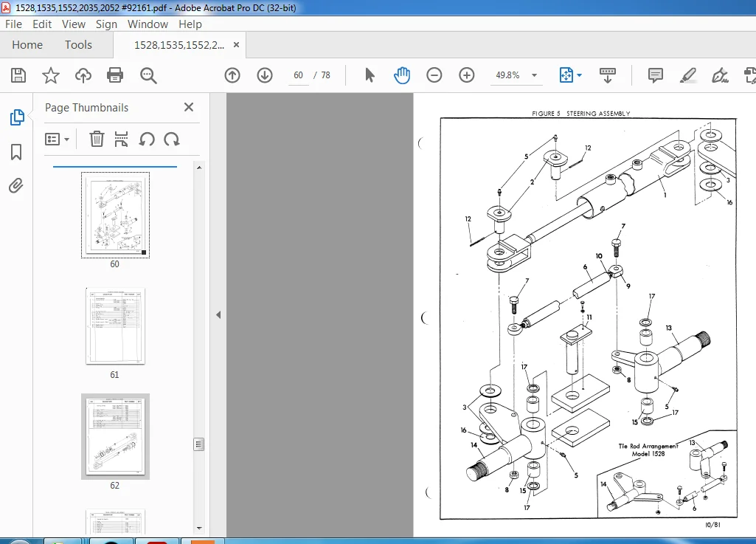
Task: Select page 61 thumbnail
Action: (115, 326)
